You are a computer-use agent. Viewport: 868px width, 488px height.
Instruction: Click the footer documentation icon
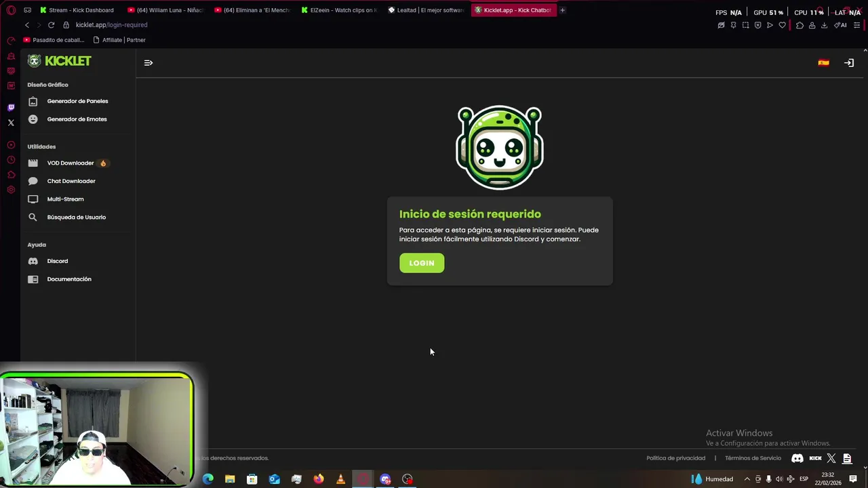coord(847,459)
